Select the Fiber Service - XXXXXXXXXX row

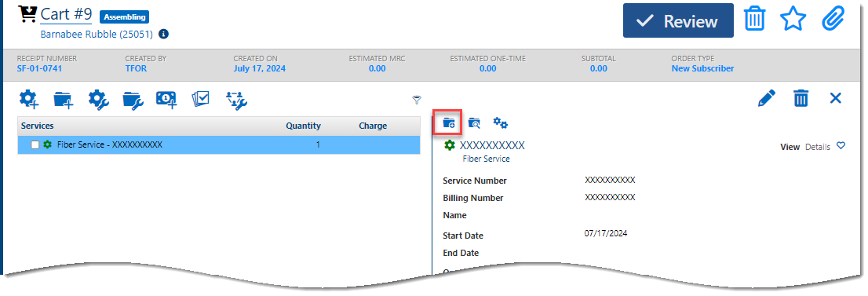[219, 144]
